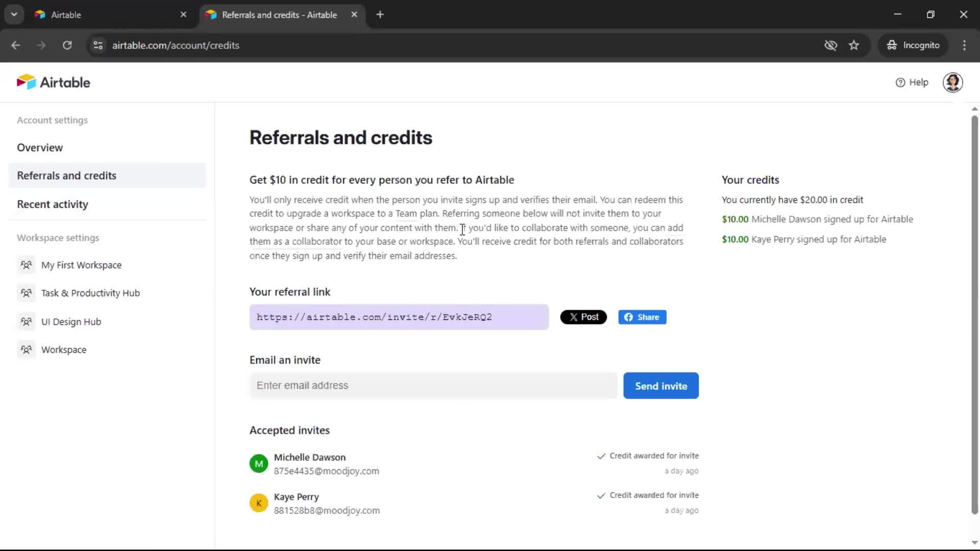Click the scrollbar up arrow
This screenshot has width=980, height=551.
point(974,109)
